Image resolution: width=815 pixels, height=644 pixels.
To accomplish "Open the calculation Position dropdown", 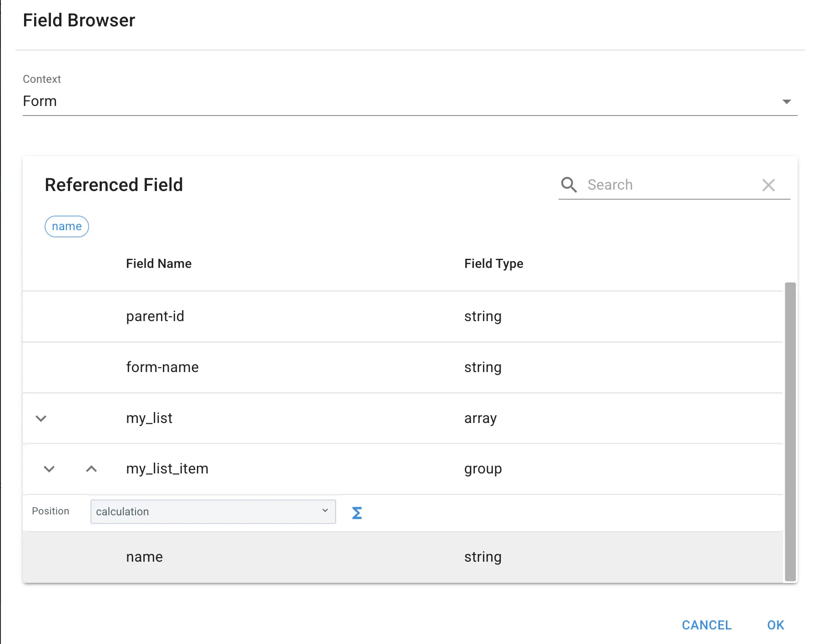I will [213, 511].
